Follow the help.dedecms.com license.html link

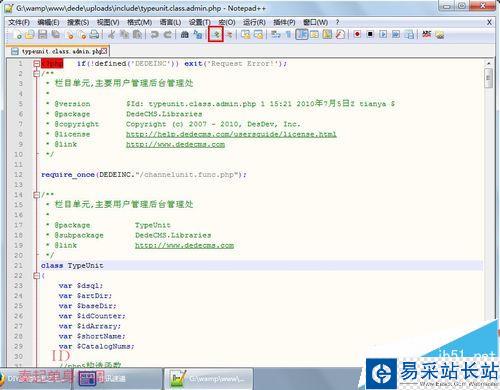tap(231, 134)
